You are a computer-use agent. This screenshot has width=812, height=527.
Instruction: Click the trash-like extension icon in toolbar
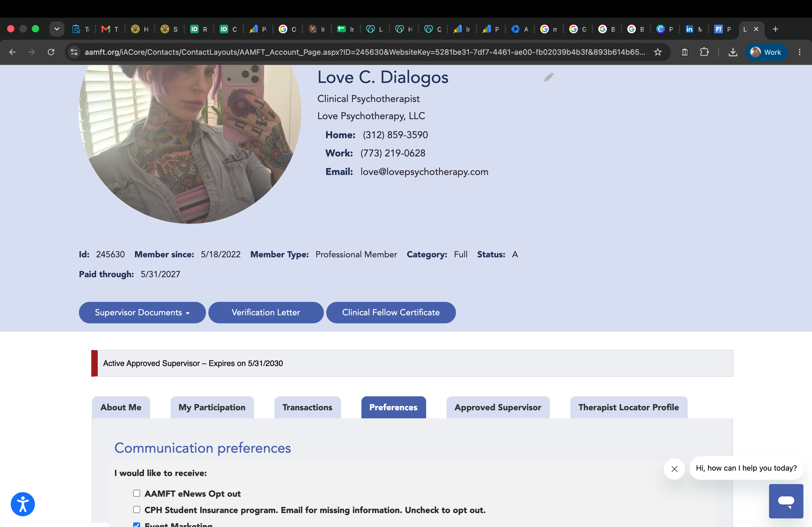(684, 52)
